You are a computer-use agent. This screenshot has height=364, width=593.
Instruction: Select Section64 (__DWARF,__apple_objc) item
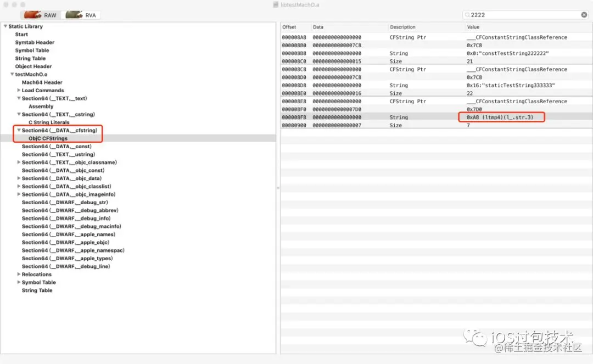pos(65,242)
